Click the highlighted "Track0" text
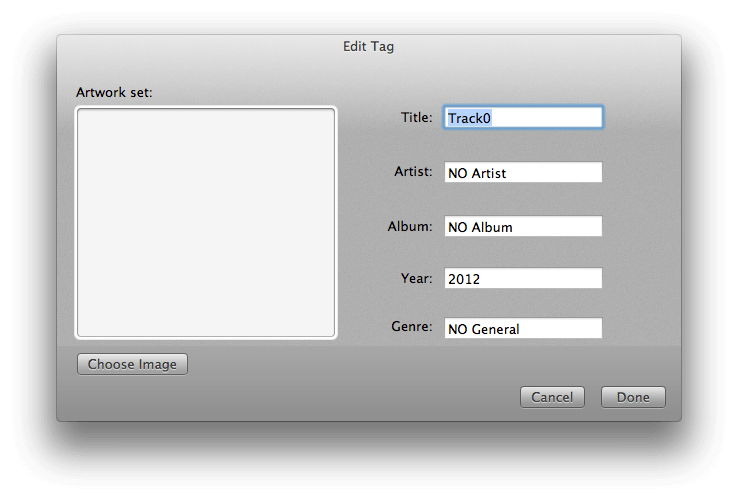The image size is (738, 500). 469,118
